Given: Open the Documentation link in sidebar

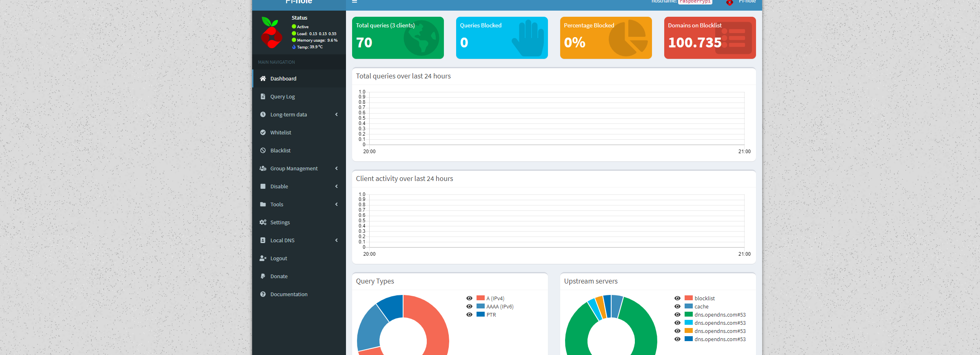Looking at the screenshot, I should coord(299,294).
